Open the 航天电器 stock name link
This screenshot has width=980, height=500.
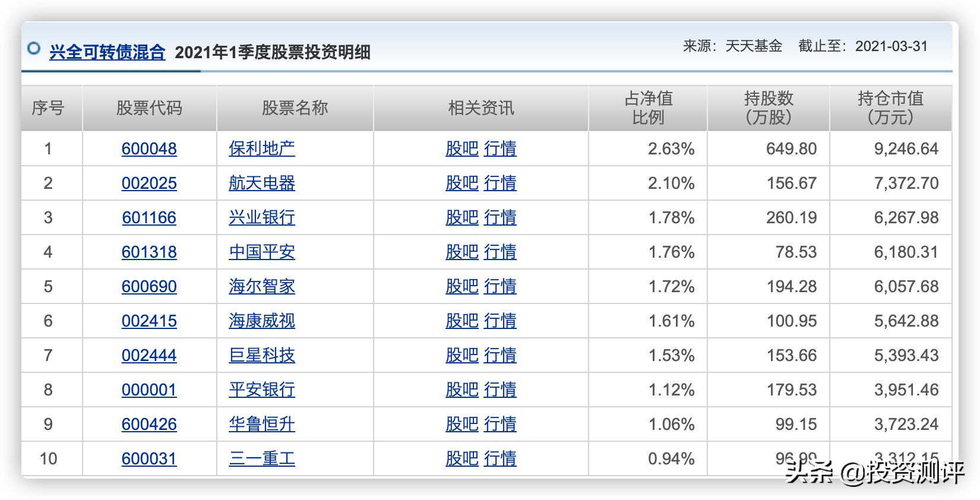tap(262, 183)
